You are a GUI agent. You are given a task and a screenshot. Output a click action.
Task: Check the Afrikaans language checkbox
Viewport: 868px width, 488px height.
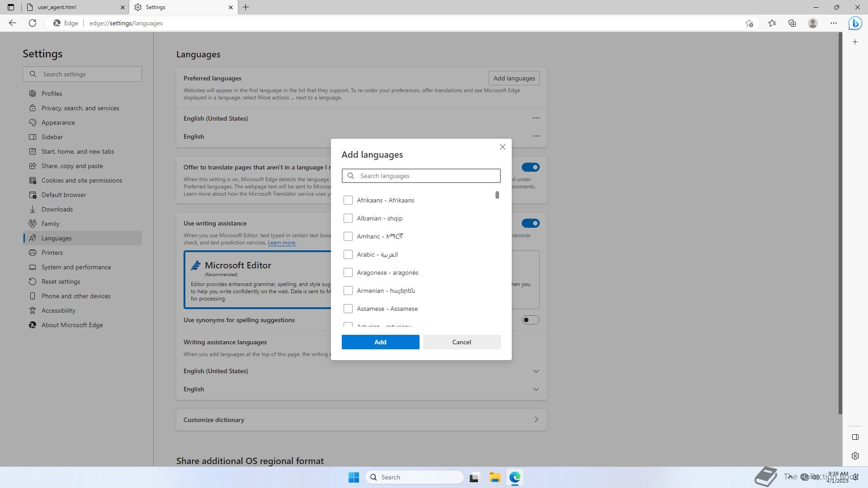348,200
